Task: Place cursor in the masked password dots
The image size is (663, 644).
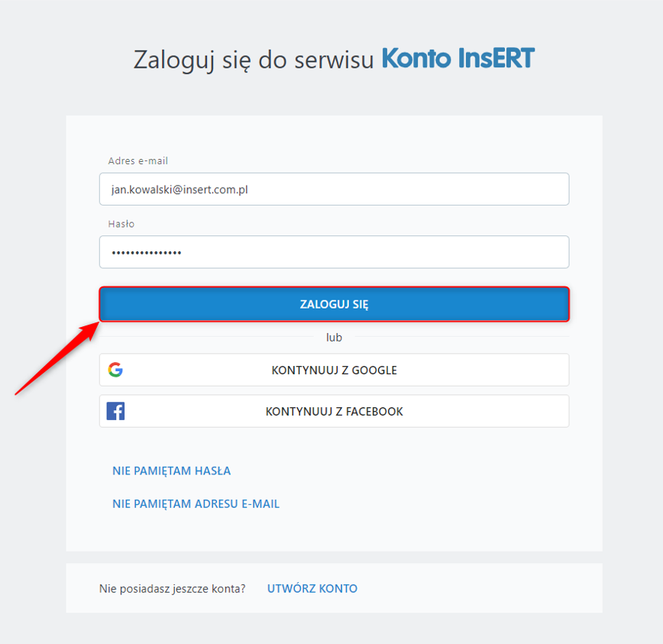Action: 147,253
